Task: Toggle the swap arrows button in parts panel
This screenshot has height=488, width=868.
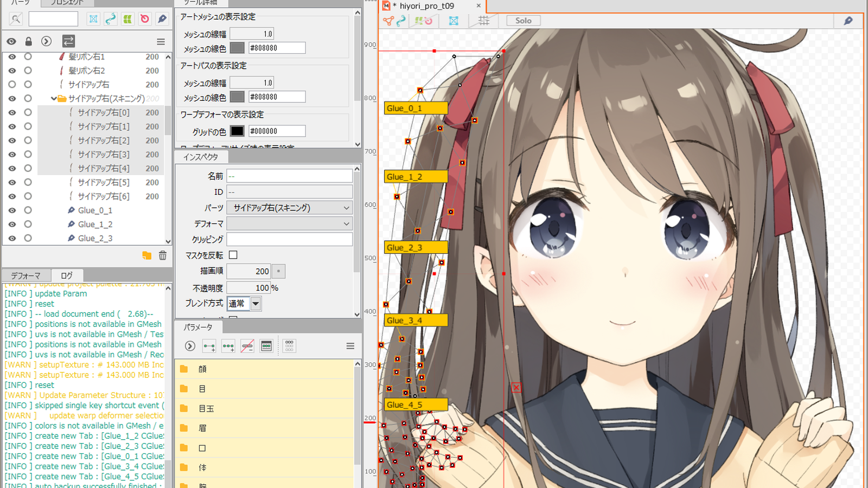Action: click(x=68, y=41)
